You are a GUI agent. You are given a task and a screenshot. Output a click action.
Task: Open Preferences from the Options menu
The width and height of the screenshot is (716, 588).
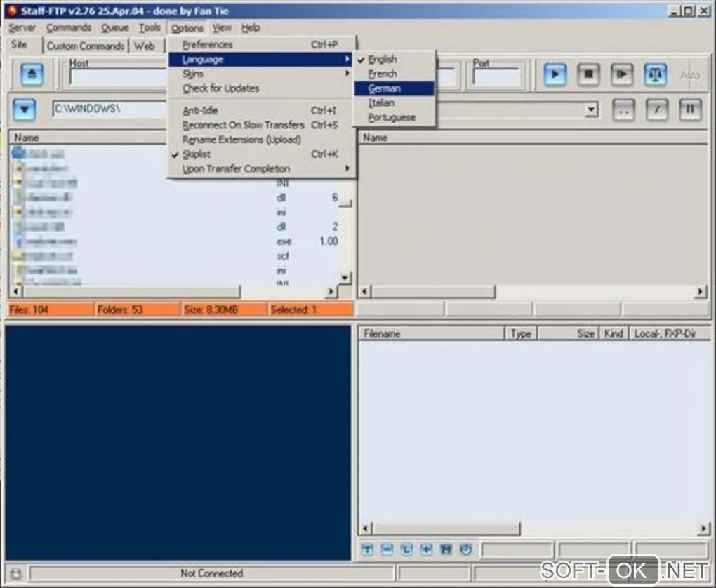point(260,45)
